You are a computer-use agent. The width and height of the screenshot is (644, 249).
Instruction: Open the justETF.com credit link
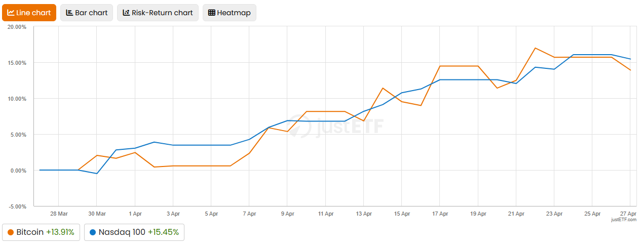(x=624, y=220)
